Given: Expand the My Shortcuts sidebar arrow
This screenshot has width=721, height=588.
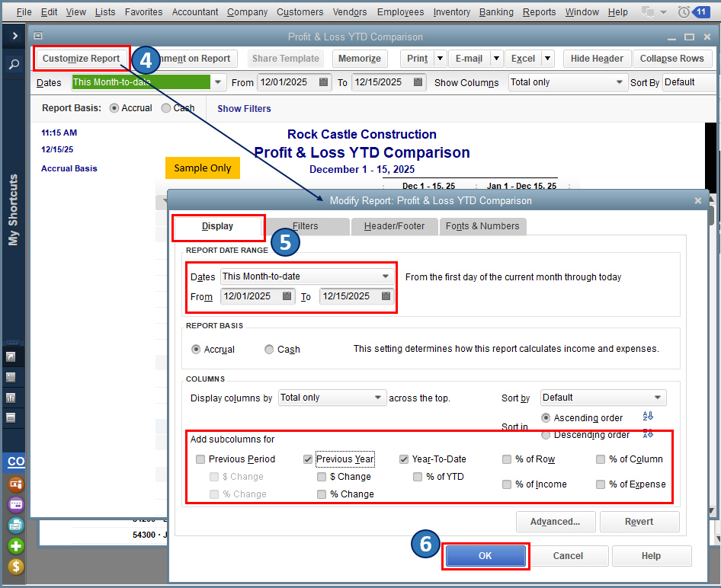Looking at the screenshot, I should [14, 36].
